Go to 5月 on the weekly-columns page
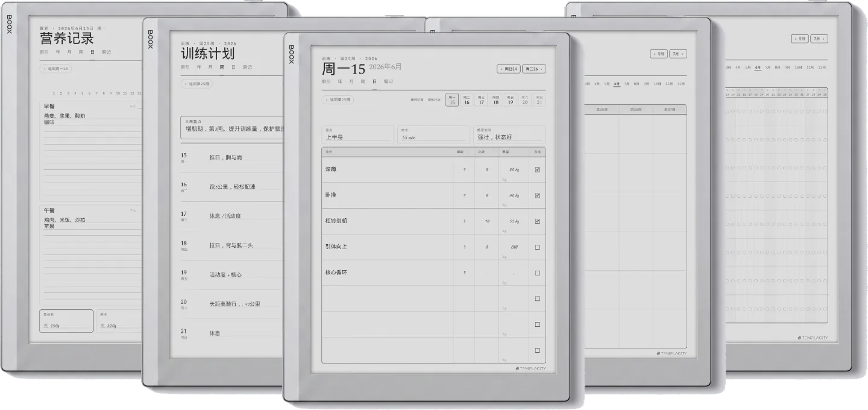This screenshot has height=410, width=868. [x=659, y=54]
